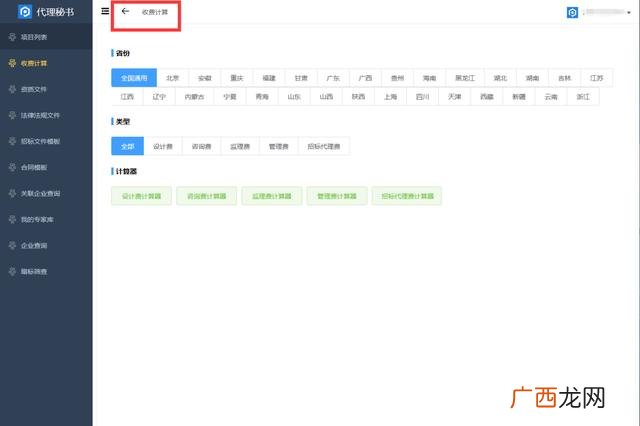
Task: Expand the account dropdown arrow
Action: click(x=629, y=13)
